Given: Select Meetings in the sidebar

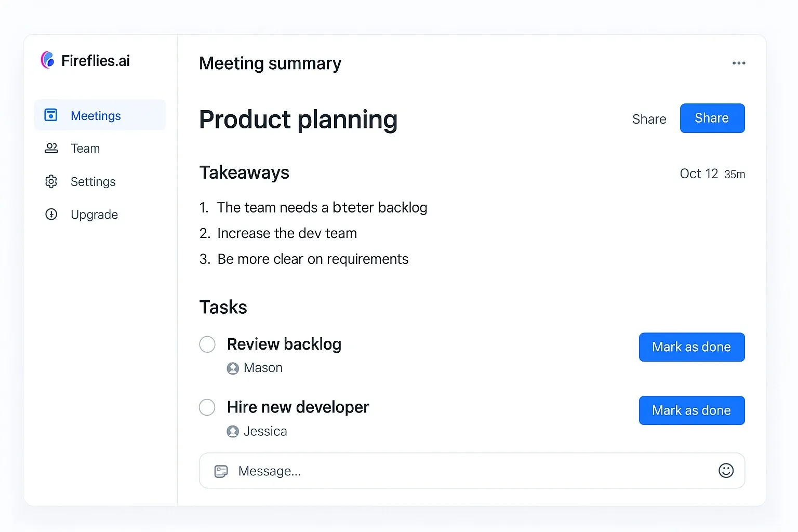Looking at the screenshot, I should 96,115.
